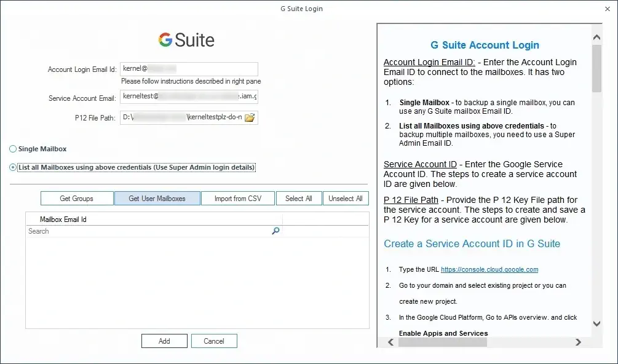Click help pane scroll left arrow
The height and width of the screenshot is (364, 618).
click(x=390, y=342)
